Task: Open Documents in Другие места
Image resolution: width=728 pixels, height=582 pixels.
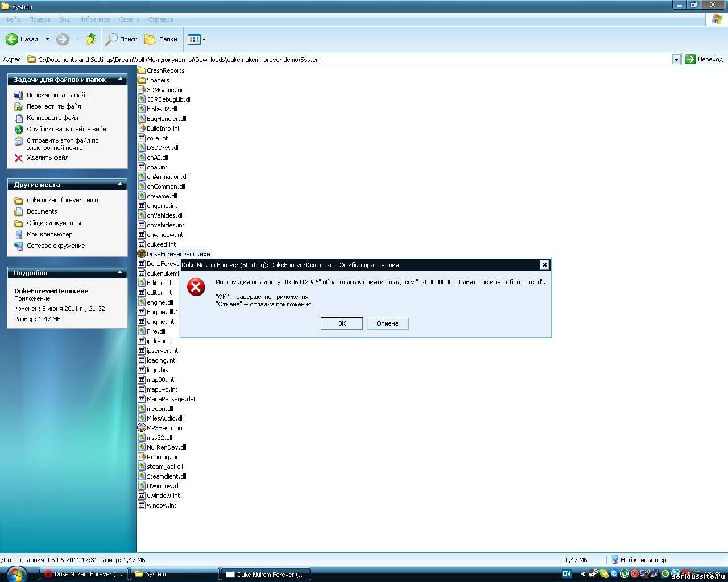Action: 42,211
